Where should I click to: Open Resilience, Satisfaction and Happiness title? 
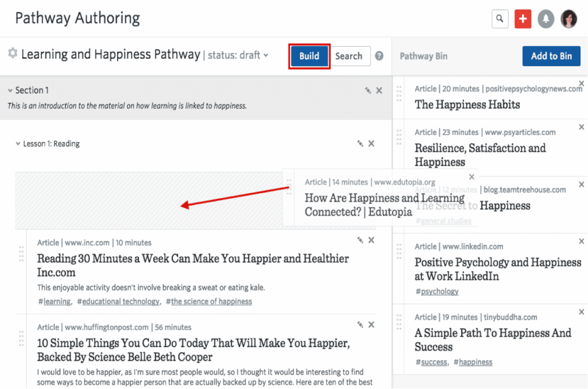(481, 155)
